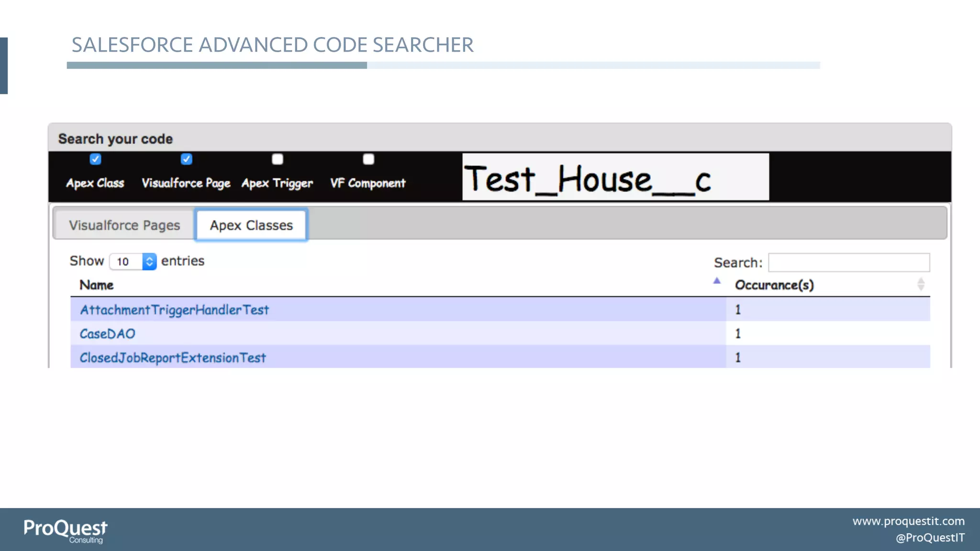Viewport: 980px width, 551px height.
Task: Click the 'Search your code' panel heading
Action: click(x=115, y=139)
